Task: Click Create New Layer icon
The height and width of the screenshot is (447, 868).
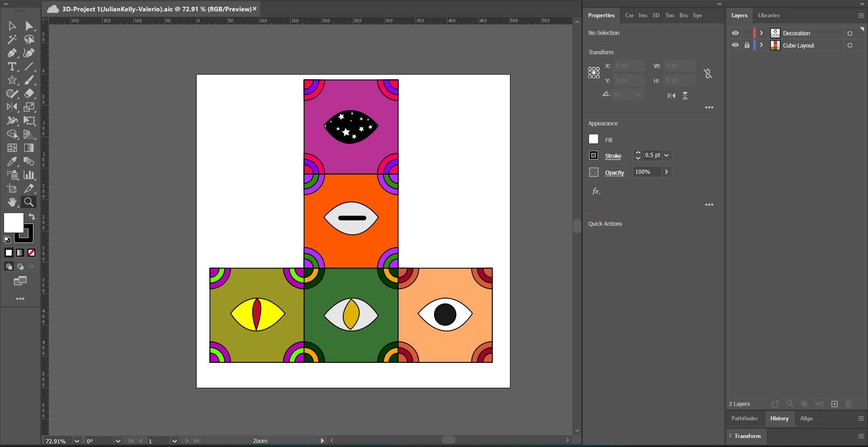Action: pyautogui.click(x=835, y=404)
